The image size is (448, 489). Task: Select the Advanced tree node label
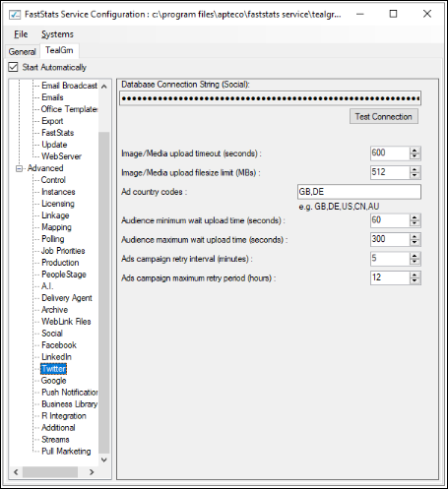click(45, 168)
